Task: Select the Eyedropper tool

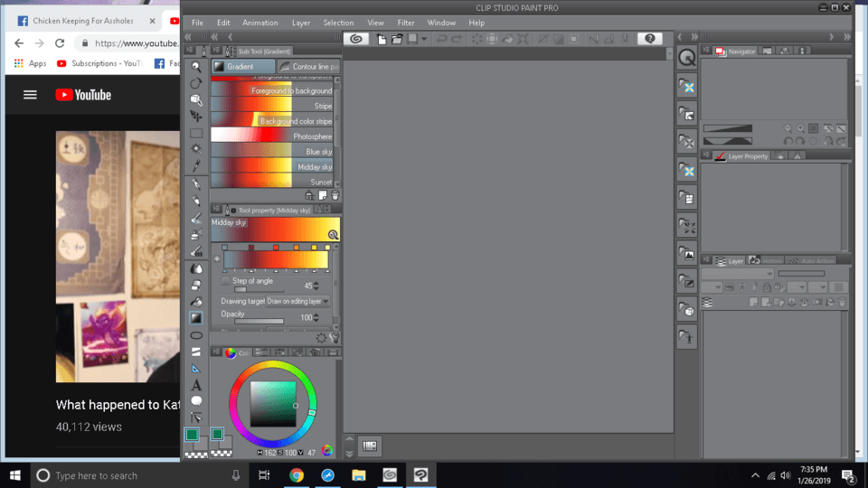Action: tap(196, 166)
